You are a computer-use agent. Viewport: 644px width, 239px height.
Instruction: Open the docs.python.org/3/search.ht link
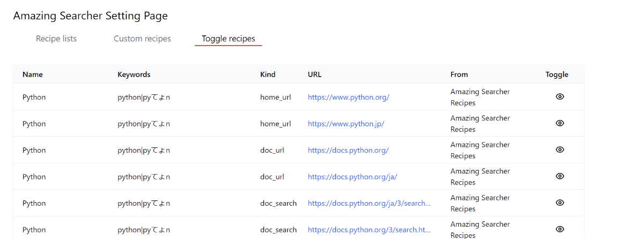tap(369, 230)
